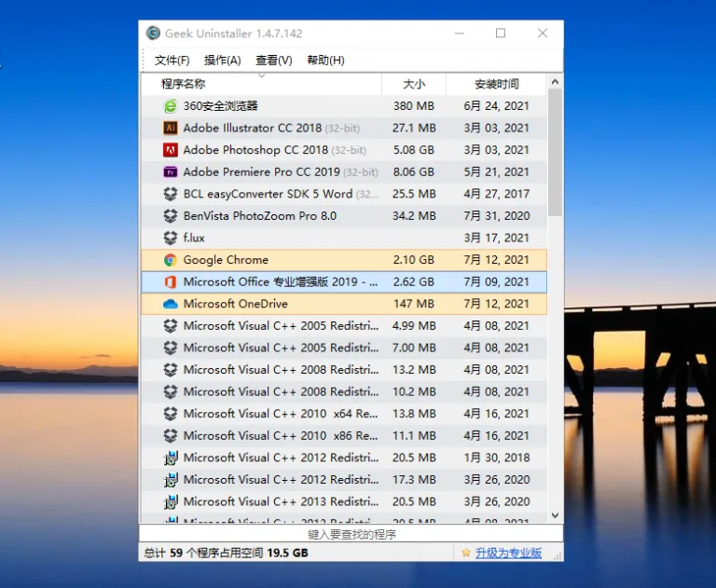Click the Microsoft OneDrive cloud icon
The image size is (716, 588).
171,304
